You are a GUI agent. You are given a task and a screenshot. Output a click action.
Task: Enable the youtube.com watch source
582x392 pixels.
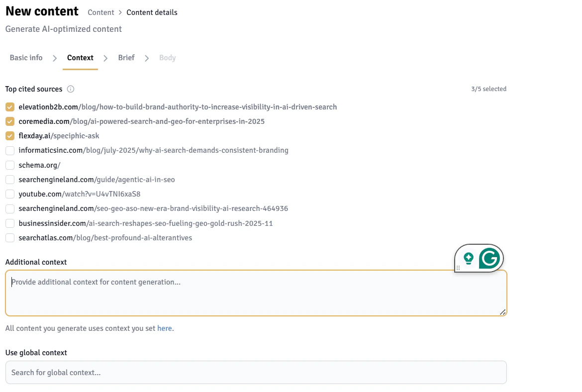click(10, 194)
